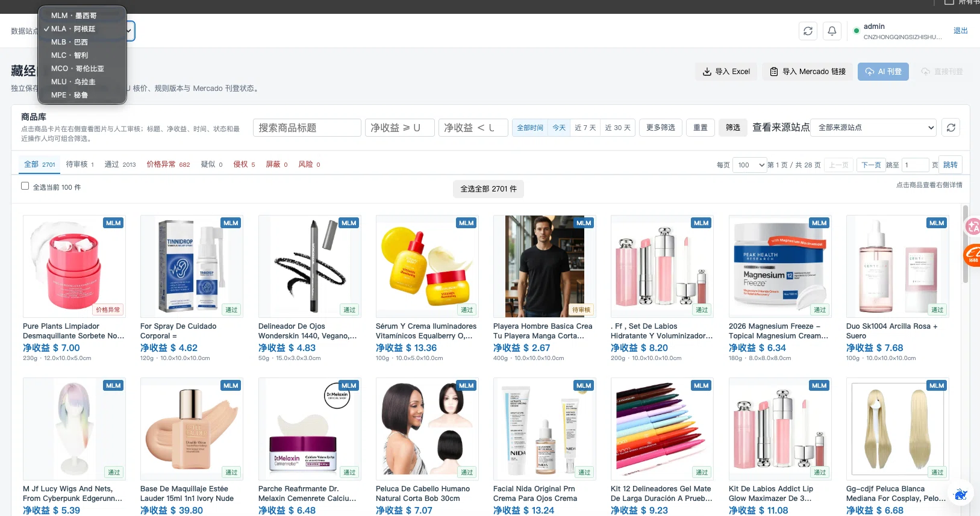This screenshot has height=516, width=980.
Task: Click refresh icon beside source site dropdown
Action: coord(951,128)
